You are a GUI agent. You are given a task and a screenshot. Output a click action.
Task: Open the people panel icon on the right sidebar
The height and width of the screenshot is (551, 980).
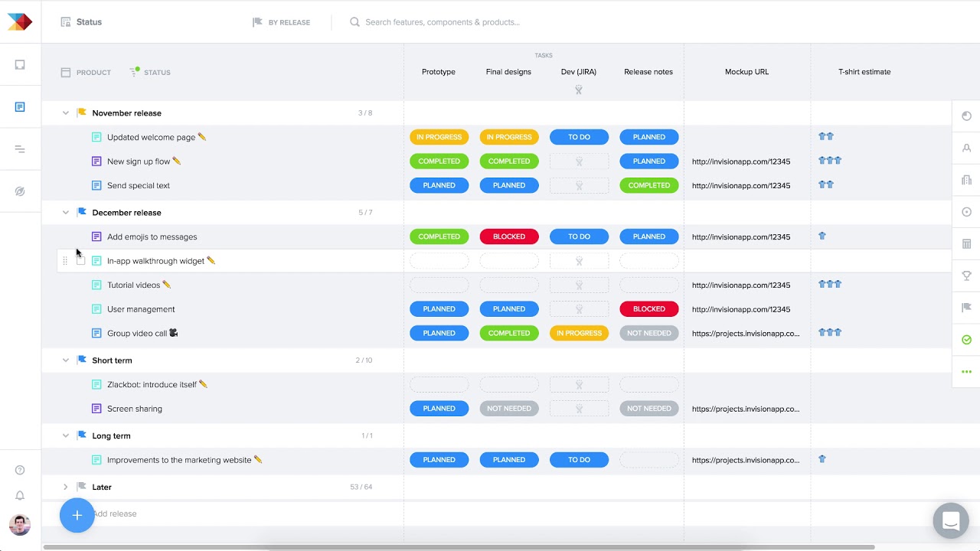pos(966,148)
